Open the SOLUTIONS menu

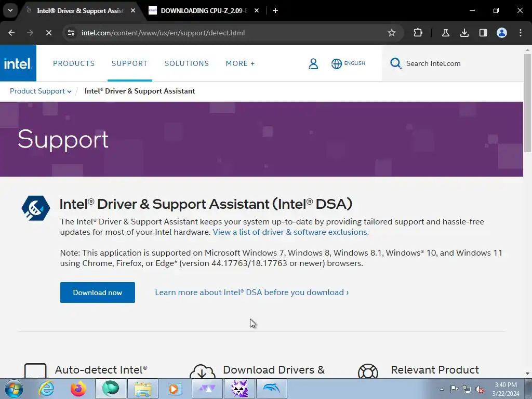tap(187, 63)
